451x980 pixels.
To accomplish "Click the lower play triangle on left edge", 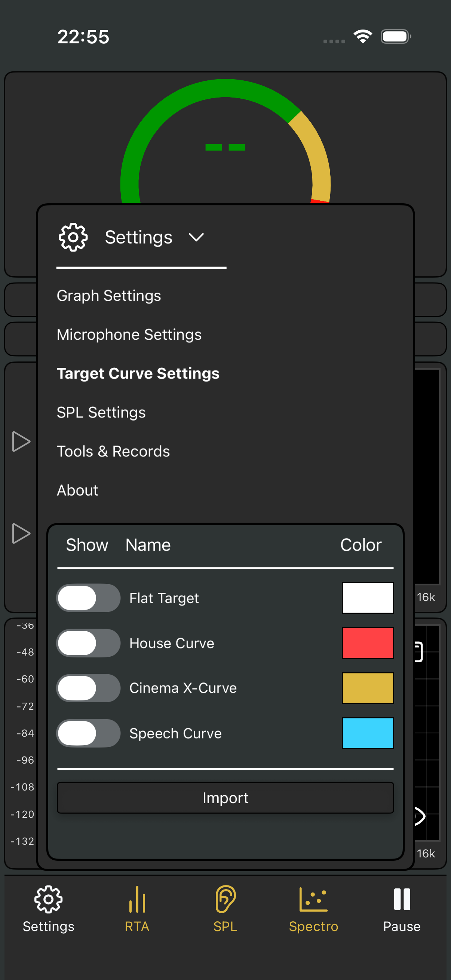I will coord(21,533).
